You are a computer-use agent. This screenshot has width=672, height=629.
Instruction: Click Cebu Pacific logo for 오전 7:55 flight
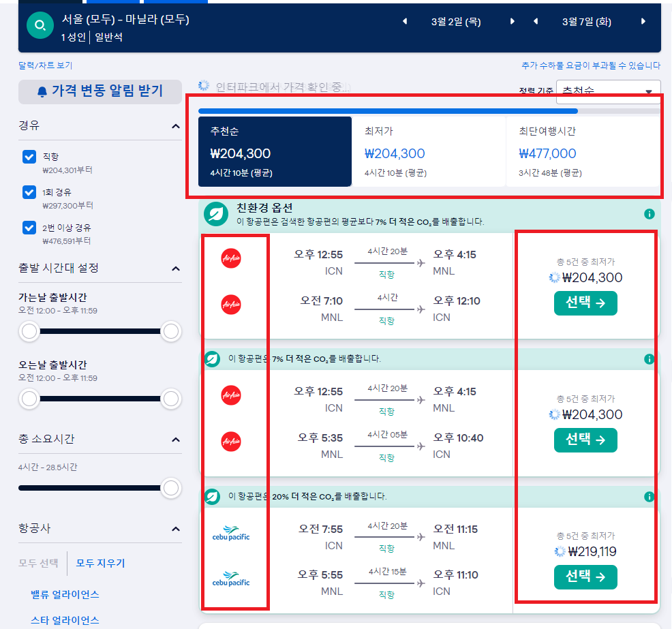231,533
